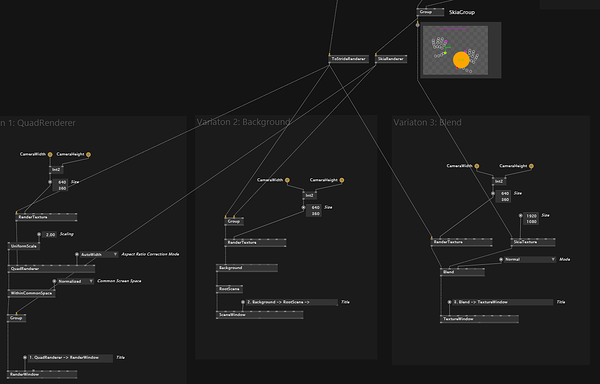Edit the '2. Background -> RootScene ->' title field
The width and height of the screenshot is (600, 384).
[292, 303]
